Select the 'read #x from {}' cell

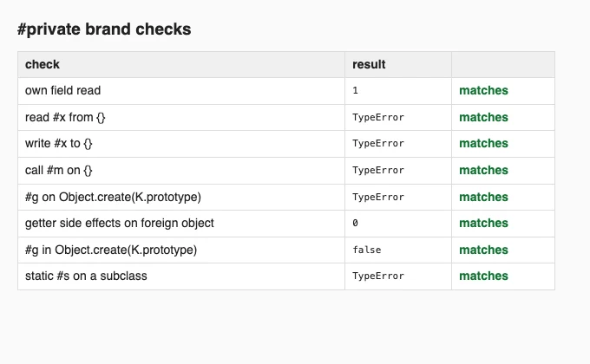click(181, 117)
